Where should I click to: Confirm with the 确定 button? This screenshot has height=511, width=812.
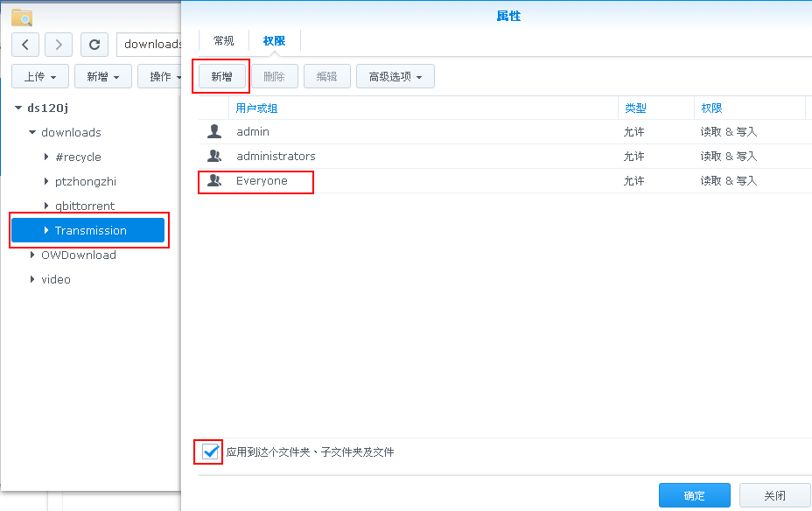point(694,495)
